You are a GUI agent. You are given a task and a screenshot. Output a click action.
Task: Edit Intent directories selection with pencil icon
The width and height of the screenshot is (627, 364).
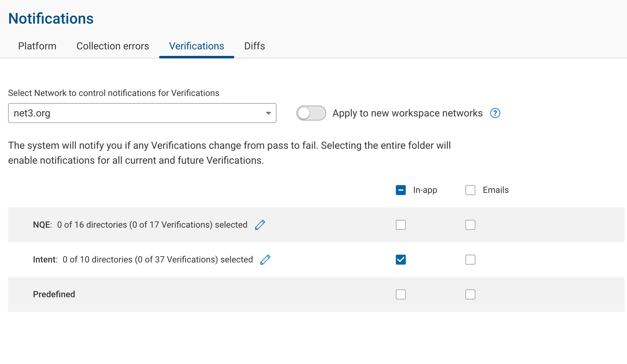pyautogui.click(x=265, y=260)
